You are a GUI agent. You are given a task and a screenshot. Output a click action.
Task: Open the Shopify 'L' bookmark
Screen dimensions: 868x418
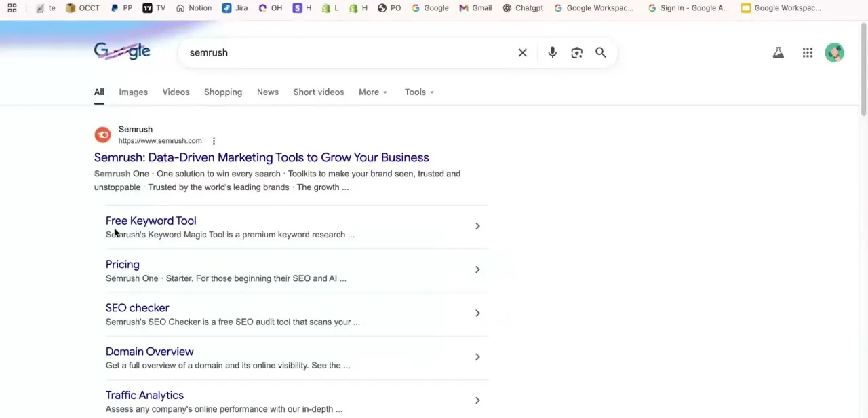click(330, 8)
